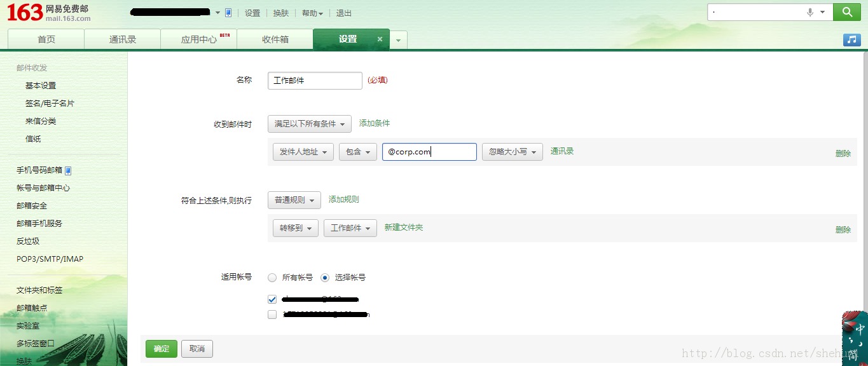
Task: Open 手机号码邮箱 in the sidebar
Action: 39,170
